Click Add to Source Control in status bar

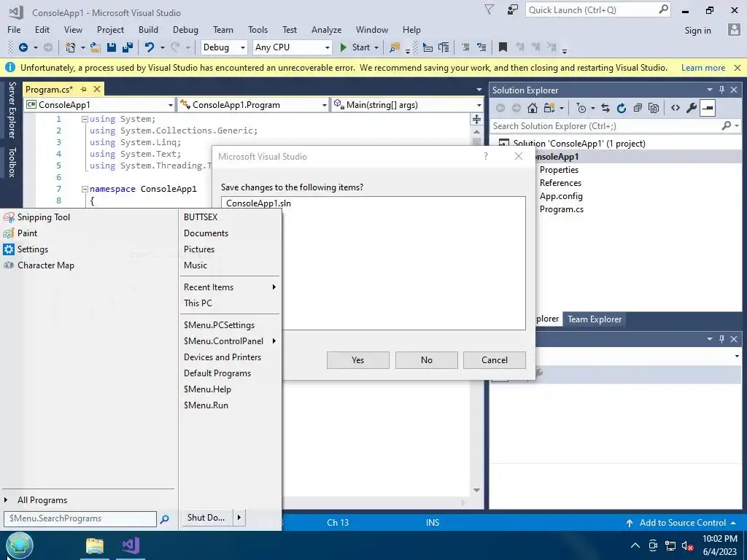coord(682,522)
